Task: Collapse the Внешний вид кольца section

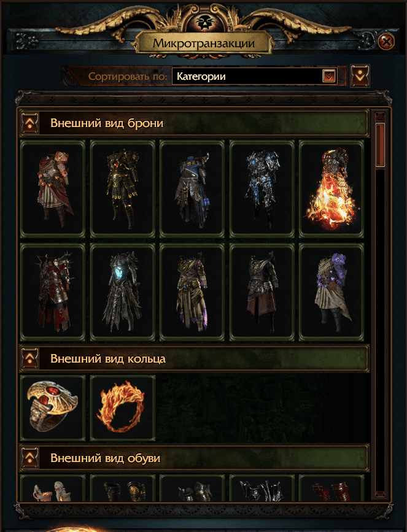Action: (x=30, y=358)
